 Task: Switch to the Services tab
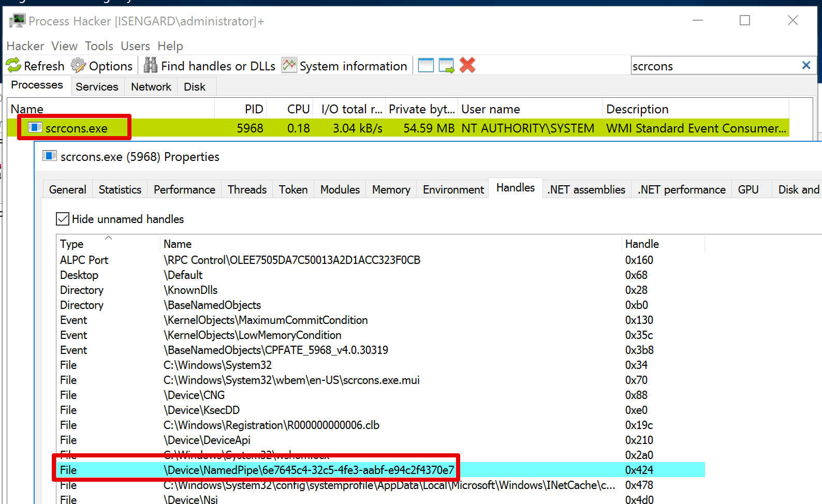[x=97, y=87]
